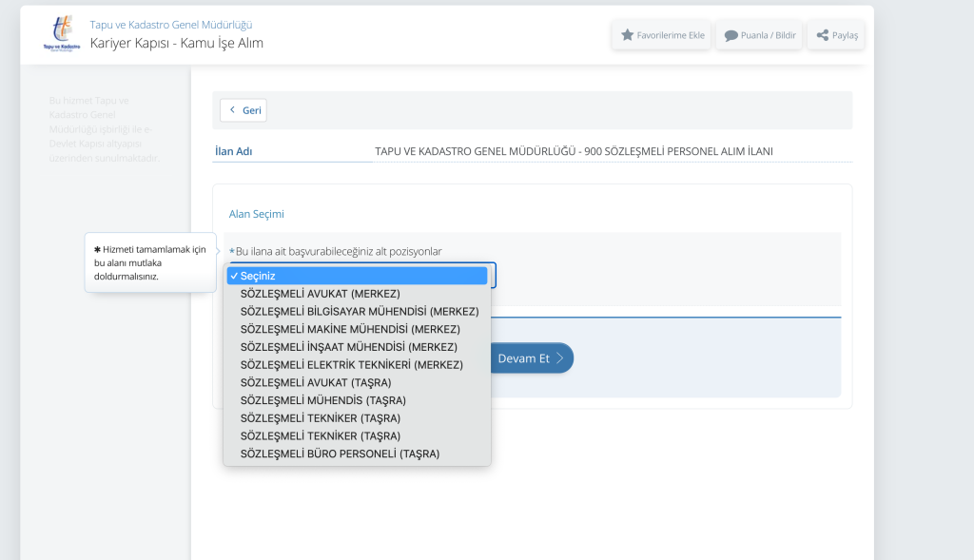Open Tapu ve Kadastro Genel Müdürlüğü link
Screen dimensions: 974x560
[171, 25]
